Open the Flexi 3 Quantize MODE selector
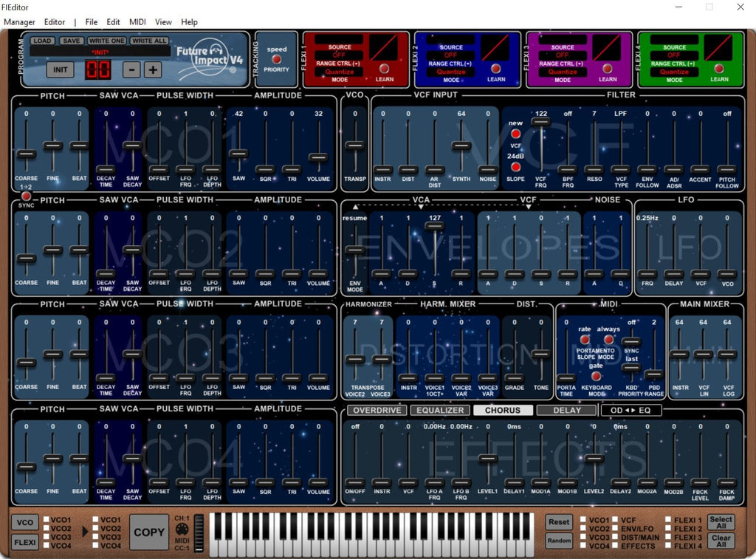756x559 pixels. (x=562, y=72)
